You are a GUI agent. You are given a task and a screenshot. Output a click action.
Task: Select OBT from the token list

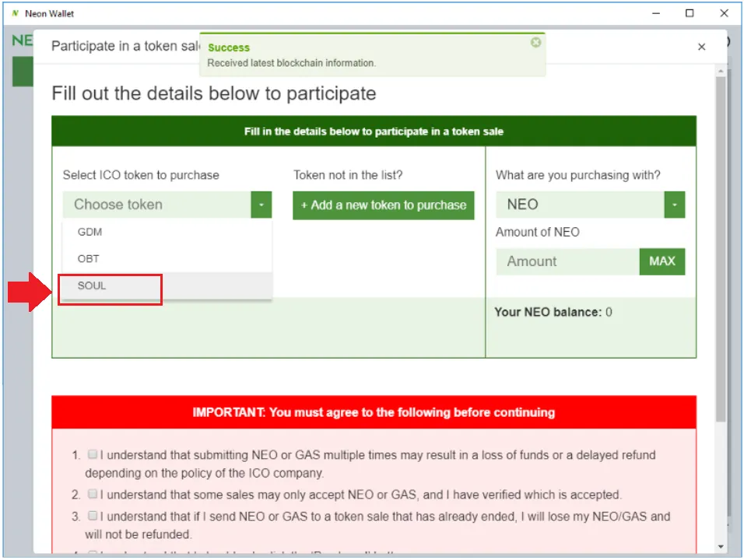point(167,259)
